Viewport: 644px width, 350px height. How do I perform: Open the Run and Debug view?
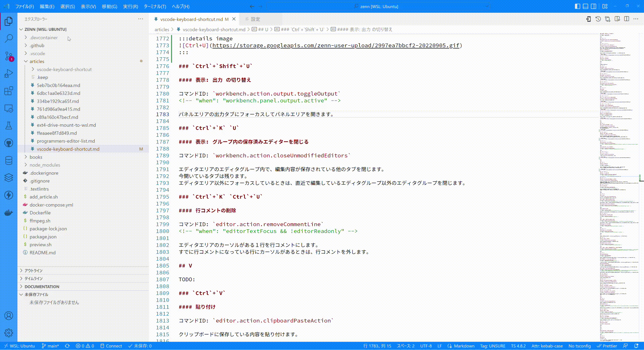(9, 73)
